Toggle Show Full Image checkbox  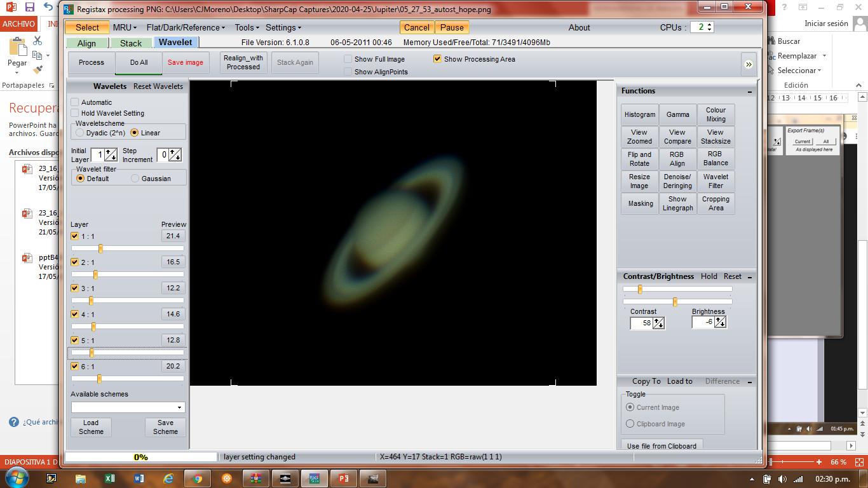coord(348,59)
